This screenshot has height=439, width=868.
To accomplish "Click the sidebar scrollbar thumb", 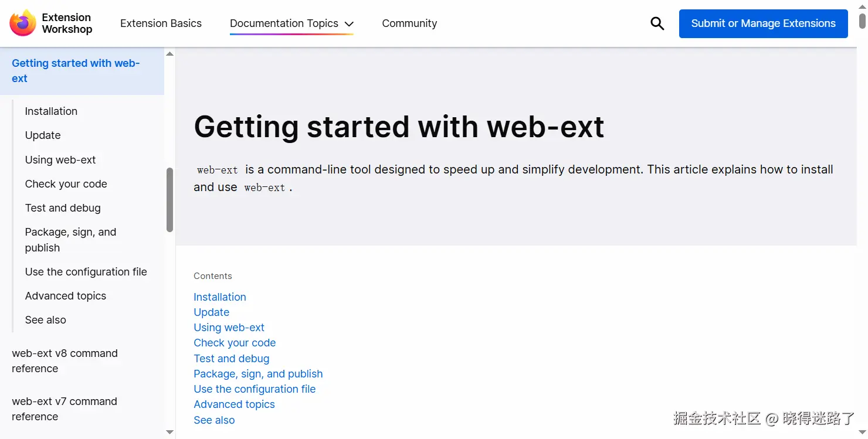I will pyautogui.click(x=170, y=200).
